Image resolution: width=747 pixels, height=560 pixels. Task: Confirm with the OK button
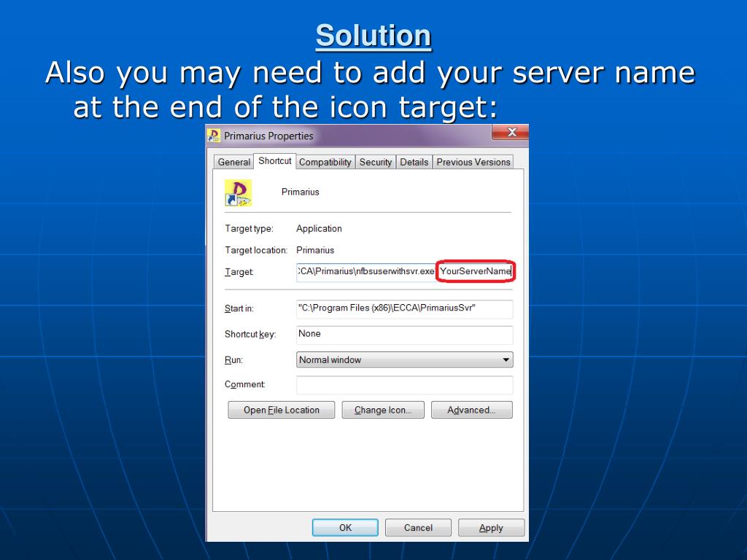(x=345, y=528)
